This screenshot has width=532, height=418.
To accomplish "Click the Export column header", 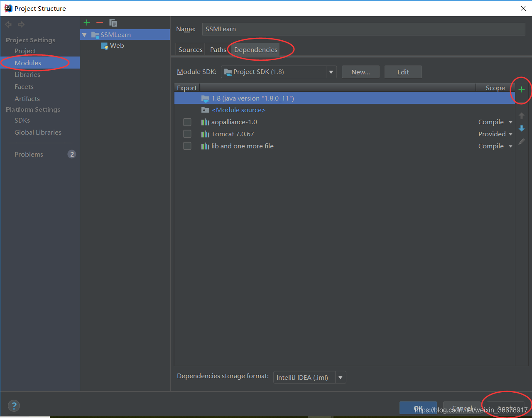I will [187, 88].
